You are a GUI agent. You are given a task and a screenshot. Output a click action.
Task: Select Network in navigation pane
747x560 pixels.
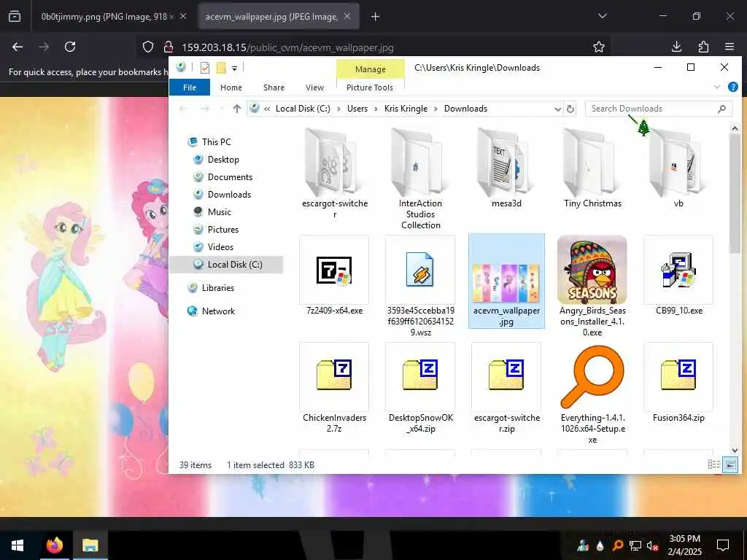click(x=218, y=311)
